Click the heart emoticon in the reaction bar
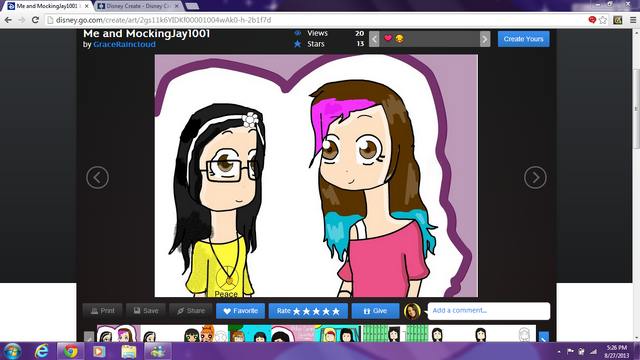 388,38
